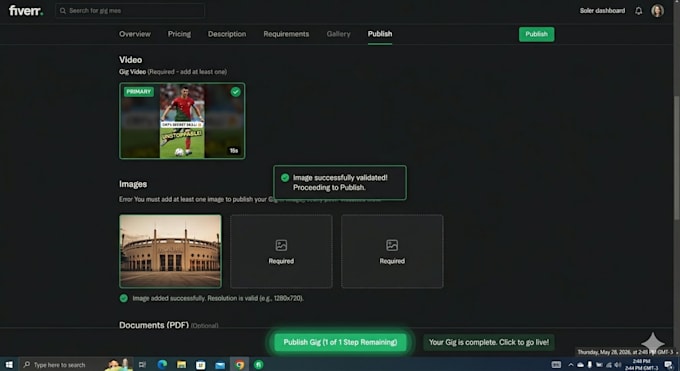Click 'Image added successfully. Resolution is valid' text

pos(218,299)
